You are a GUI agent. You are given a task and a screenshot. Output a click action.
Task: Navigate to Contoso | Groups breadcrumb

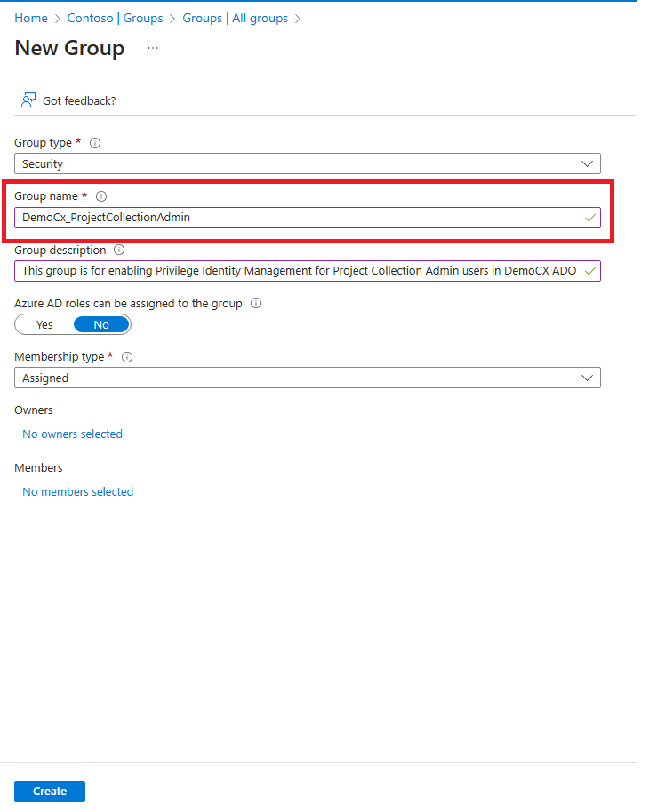115,18
